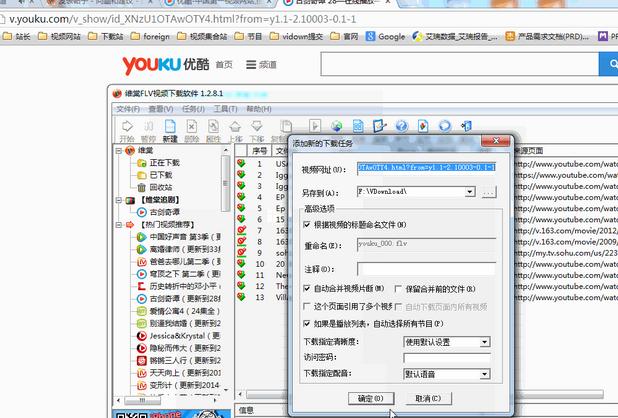Click the 下移 (move down) toolbar icon
Screen dimensions: 618x418
(257, 130)
